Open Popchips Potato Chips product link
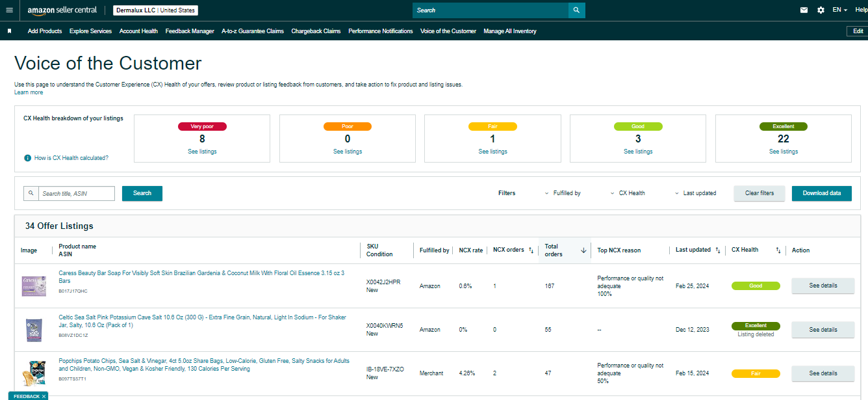868x400 pixels. point(204,365)
